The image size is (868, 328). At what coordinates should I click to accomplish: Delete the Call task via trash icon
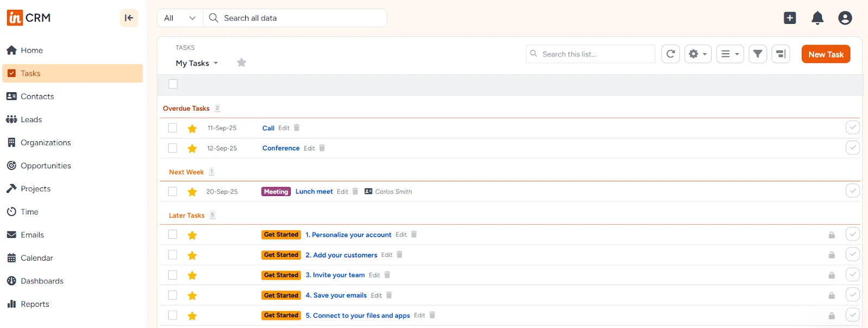(297, 128)
